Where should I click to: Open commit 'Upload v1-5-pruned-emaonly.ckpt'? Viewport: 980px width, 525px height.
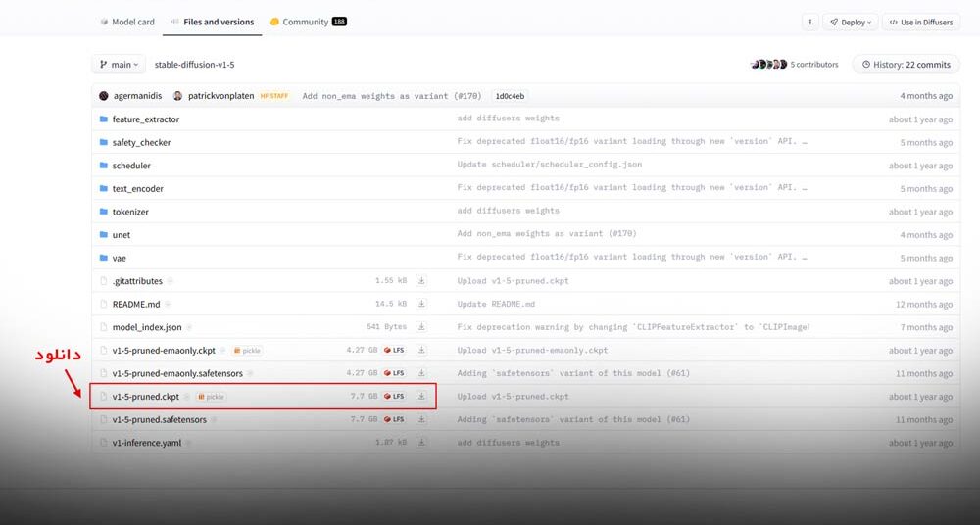pos(532,350)
